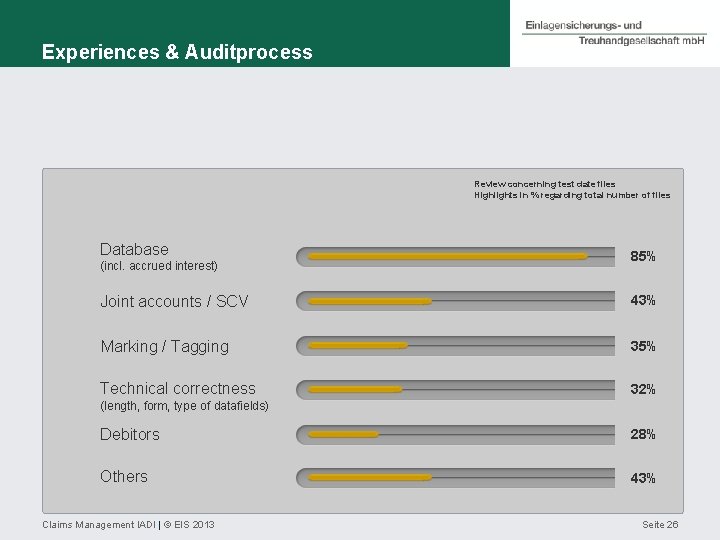Click the 'Debitors' label

pos(130,434)
